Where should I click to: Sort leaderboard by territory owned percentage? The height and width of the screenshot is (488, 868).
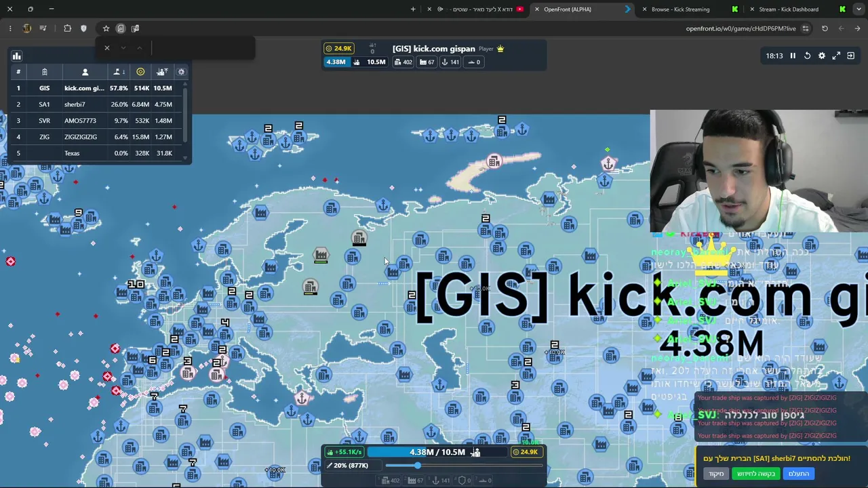click(118, 72)
